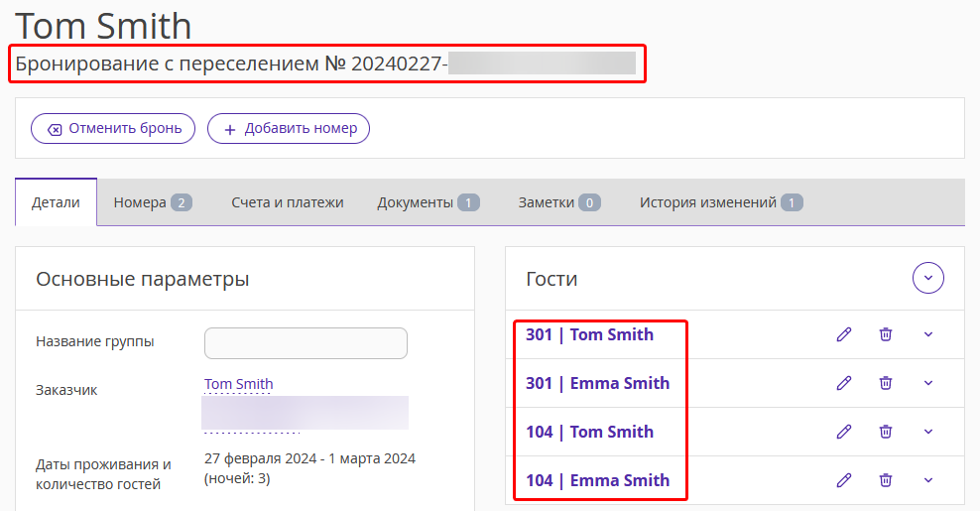Screen dimensions: 980x511
Task: Open guest link 104 | Emma Smith
Action: click(x=597, y=480)
